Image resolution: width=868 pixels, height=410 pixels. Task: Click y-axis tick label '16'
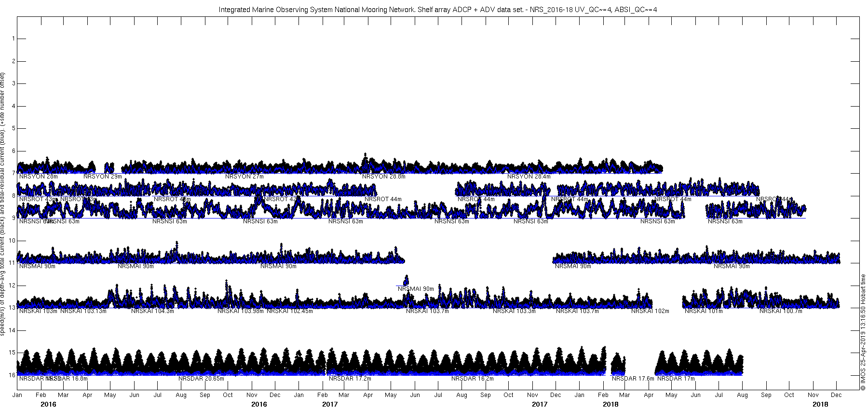pos(12,375)
